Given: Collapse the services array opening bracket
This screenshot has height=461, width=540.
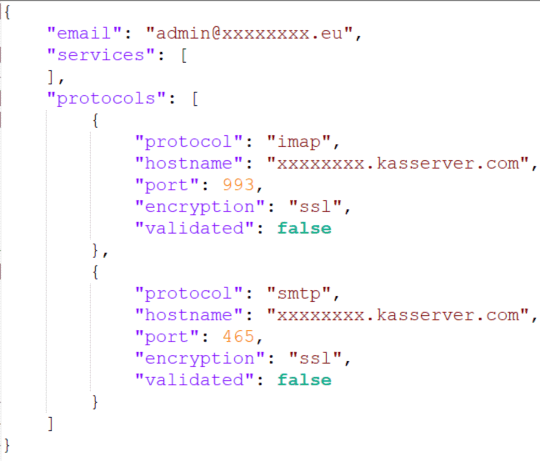Looking at the screenshot, I should (184, 55).
